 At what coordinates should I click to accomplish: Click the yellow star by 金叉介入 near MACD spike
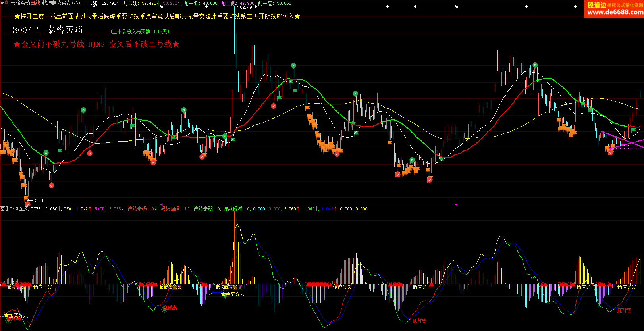pos(223,294)
